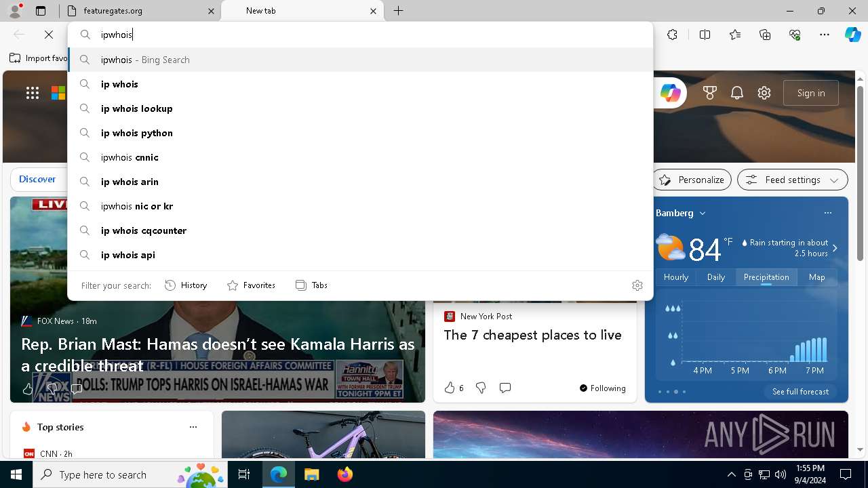Open the volume control in tray
This screenshot has height=488, width=868.
(x=781, y=474)
